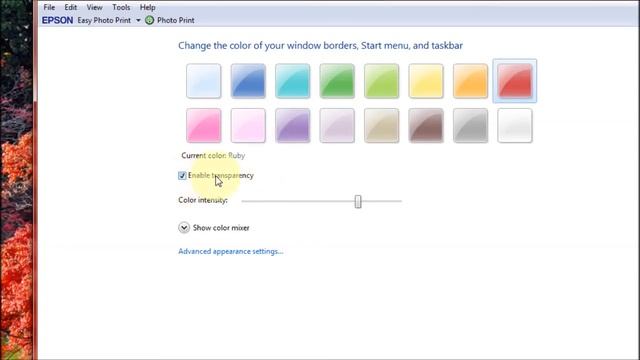Select the Blush pale pink swatch
The image size is (640, 360).
(248, 125)
